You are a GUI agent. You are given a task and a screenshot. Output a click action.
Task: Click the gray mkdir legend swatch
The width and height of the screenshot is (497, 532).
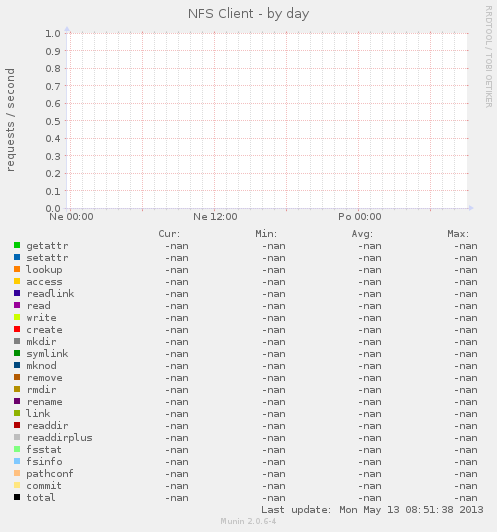click(x=17, y=341)
